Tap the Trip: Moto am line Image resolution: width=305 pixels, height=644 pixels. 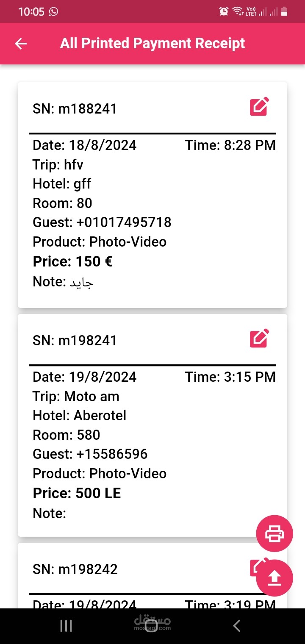pyautogui.click(x=76, y=397)
